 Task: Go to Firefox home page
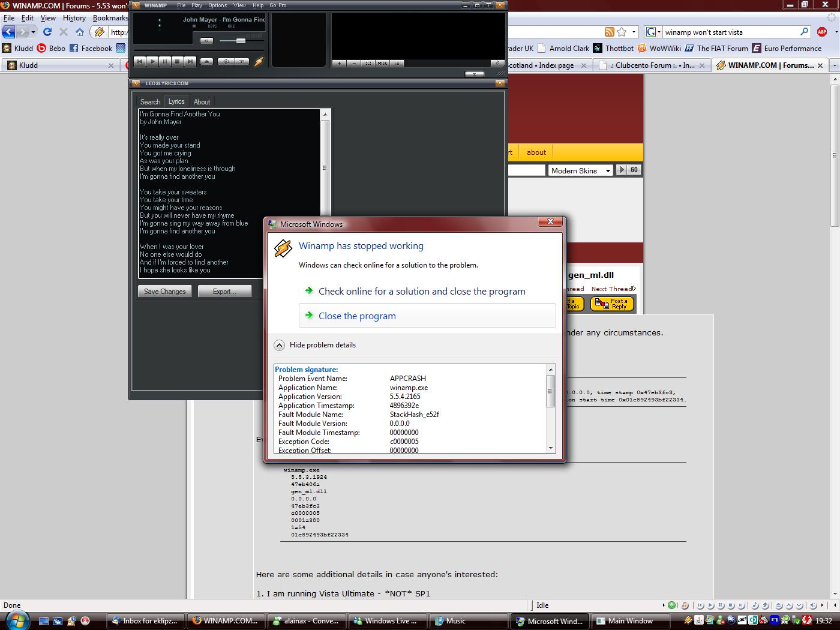coord(79,32)
